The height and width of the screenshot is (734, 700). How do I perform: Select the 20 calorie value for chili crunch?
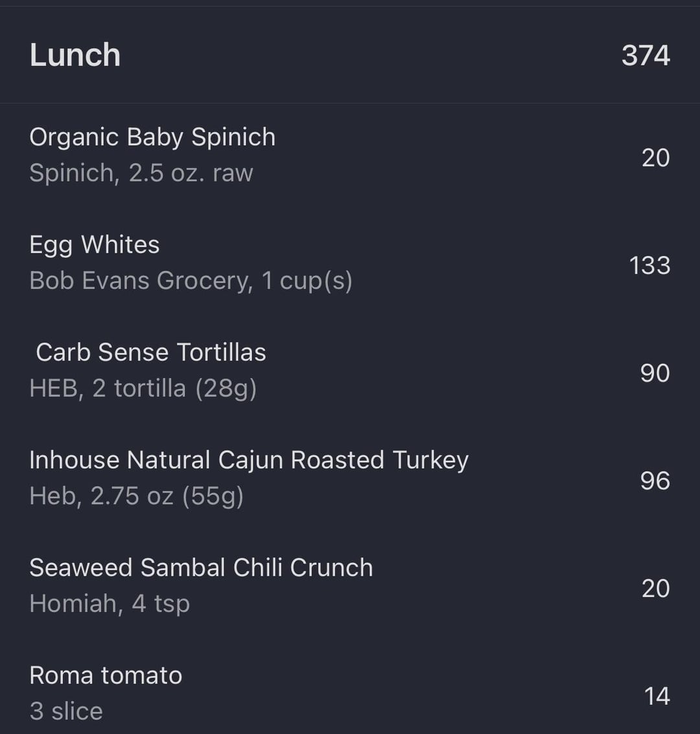point(655,588)
